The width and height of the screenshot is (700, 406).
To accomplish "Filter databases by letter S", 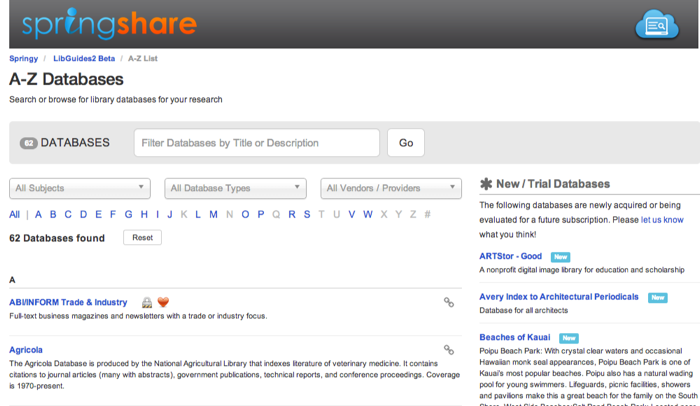I will click(x=307, y=214).
